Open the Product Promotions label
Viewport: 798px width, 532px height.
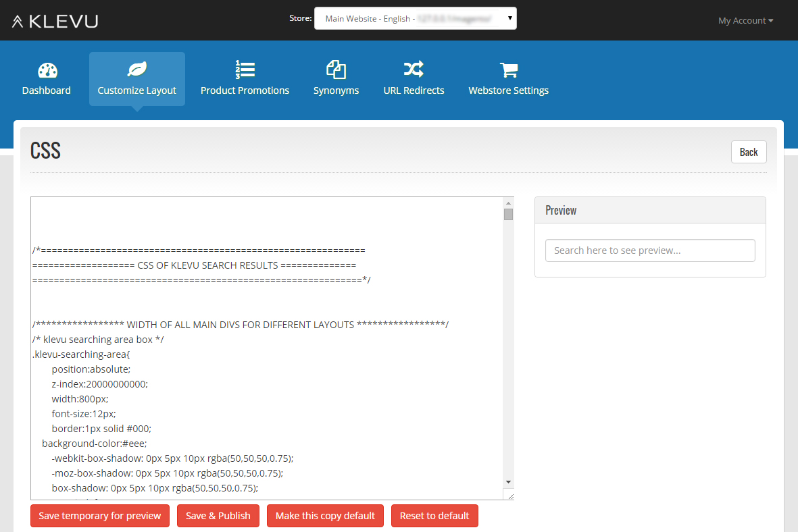[245, 90]
